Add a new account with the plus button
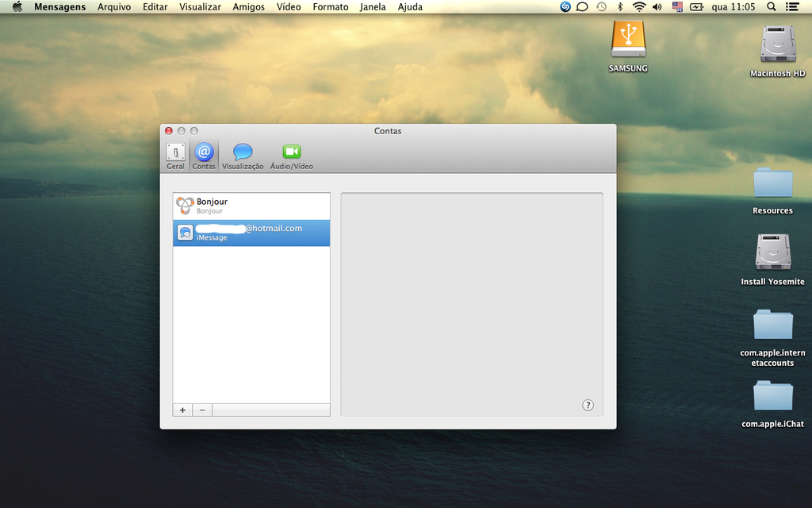The height and width of the screenshot is (508, 812). (182, 410)
